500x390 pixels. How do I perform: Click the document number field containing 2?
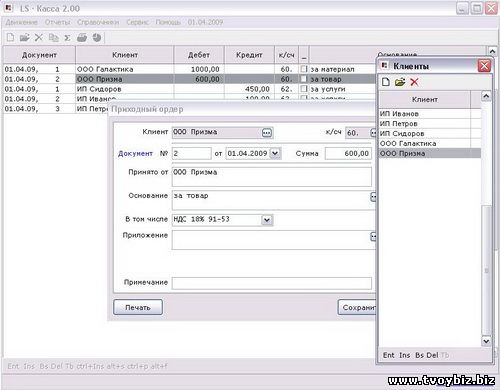point(192,153)
